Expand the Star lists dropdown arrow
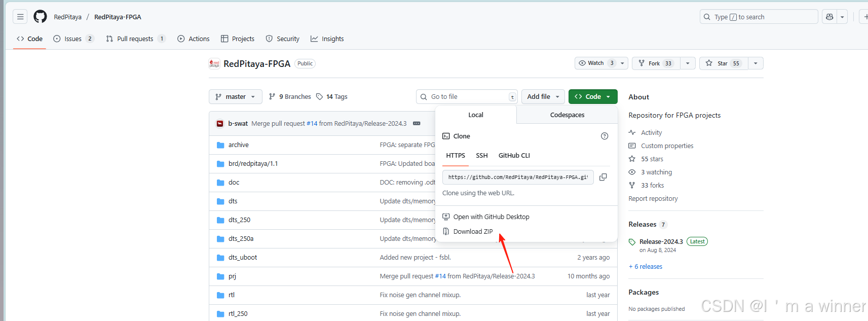 coord(756,63)
